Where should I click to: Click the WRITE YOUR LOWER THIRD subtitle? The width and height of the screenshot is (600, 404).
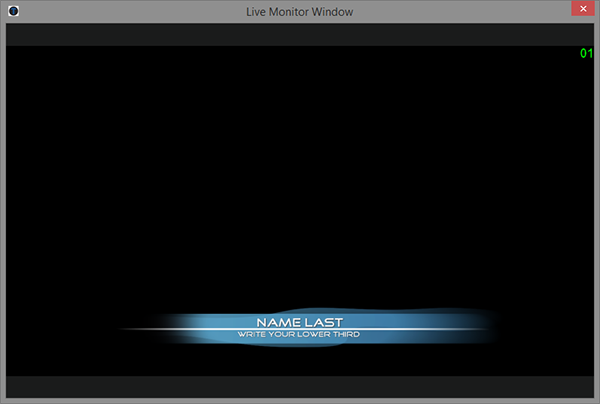[298, 334]
